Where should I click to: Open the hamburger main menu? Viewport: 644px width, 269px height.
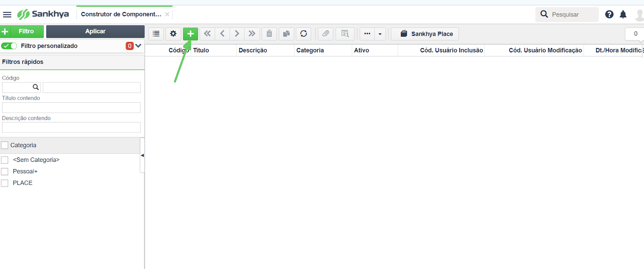(x=7, y=14)
